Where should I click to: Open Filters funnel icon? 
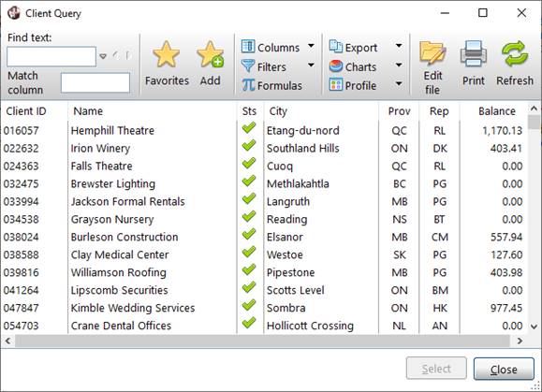pos(248,65)
